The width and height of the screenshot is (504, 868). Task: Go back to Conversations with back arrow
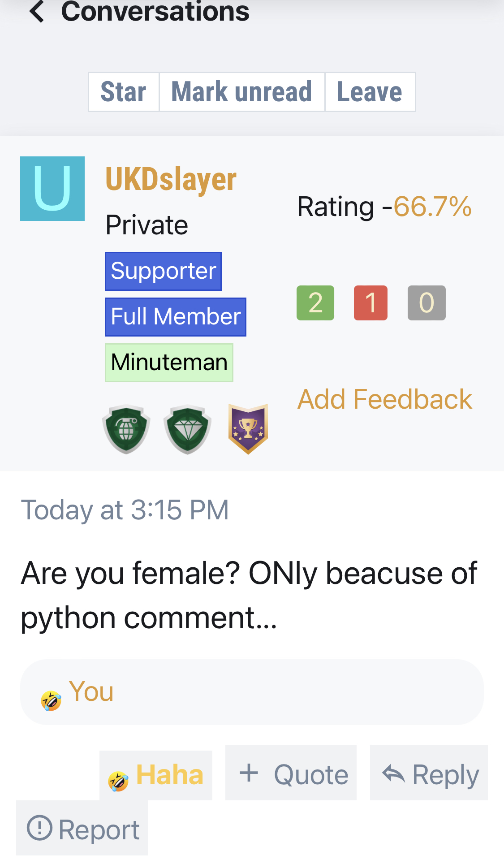(37, 11)
